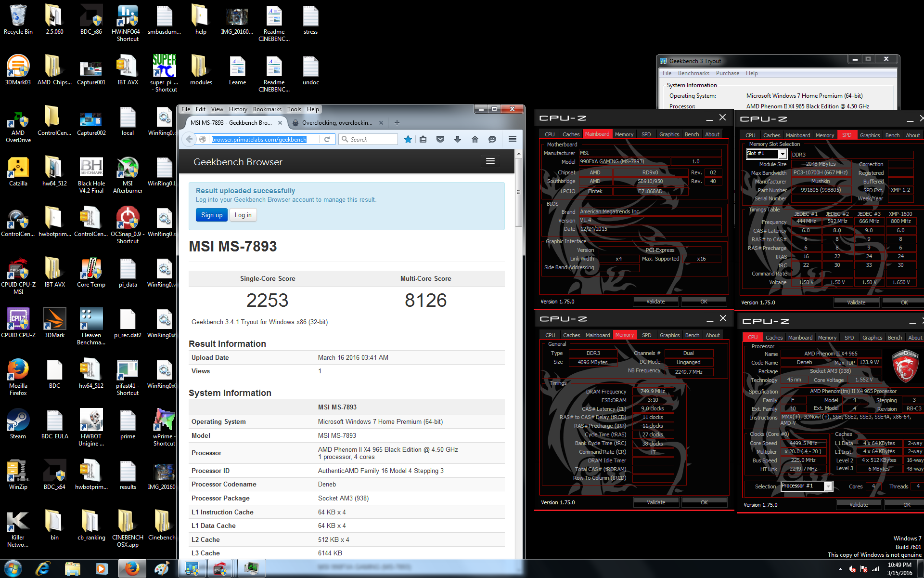
Task: Click the Log in button
Action: point(243,215)
